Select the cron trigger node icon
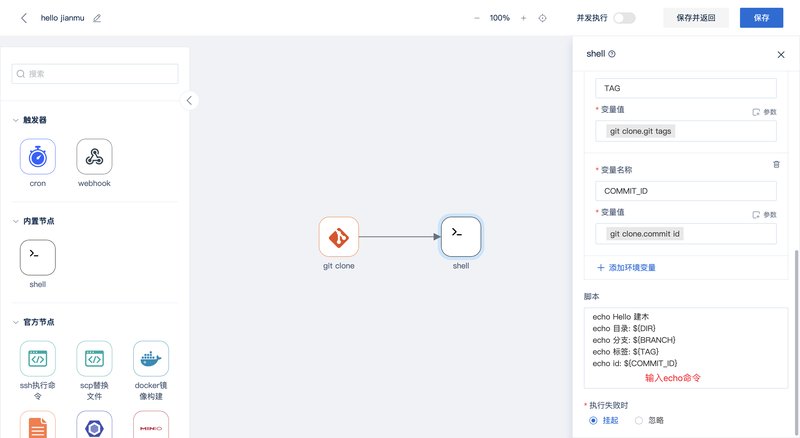The image size is (800, 438). pos(38,157)
